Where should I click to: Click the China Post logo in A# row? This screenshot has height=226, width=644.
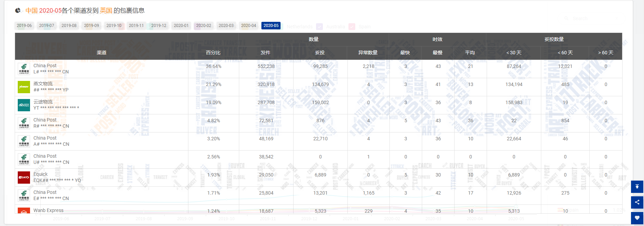(24, 141)
